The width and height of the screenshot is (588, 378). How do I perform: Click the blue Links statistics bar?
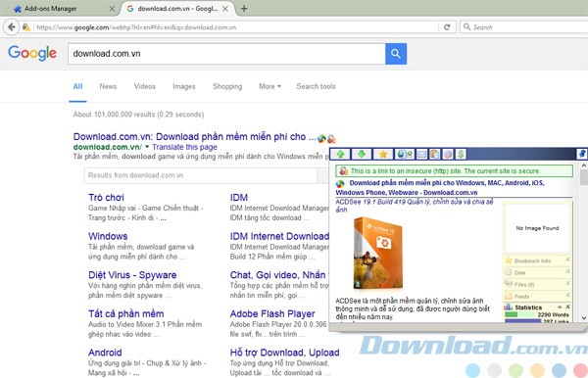pos(523,321)
